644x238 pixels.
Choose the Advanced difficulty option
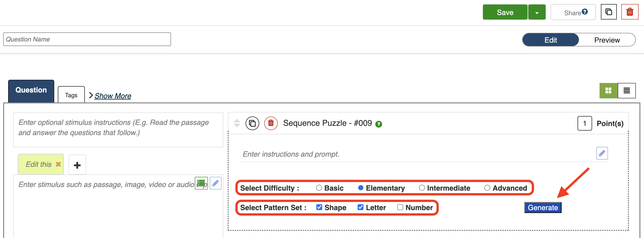pos(487,188)
